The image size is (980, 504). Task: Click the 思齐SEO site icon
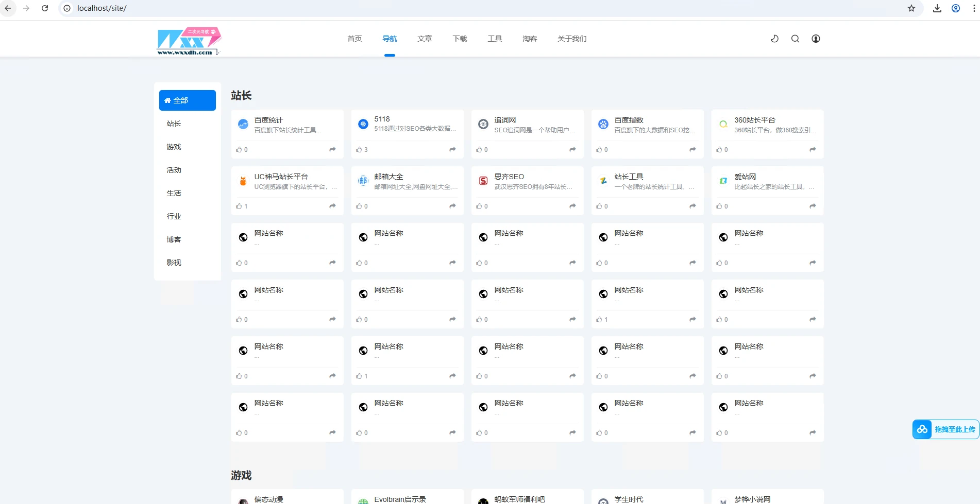coord(483,181)
